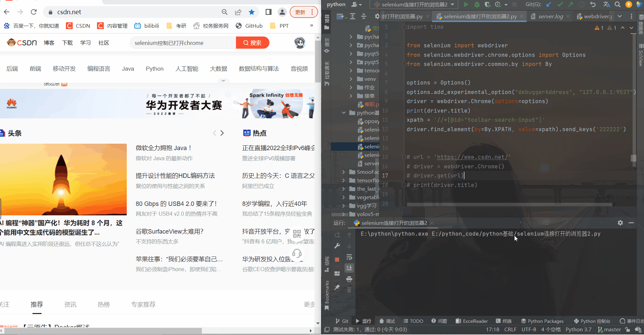Expand the profiler run options dropdown arrow
Viewport: 644px width, 335px height.
point(506,5)
